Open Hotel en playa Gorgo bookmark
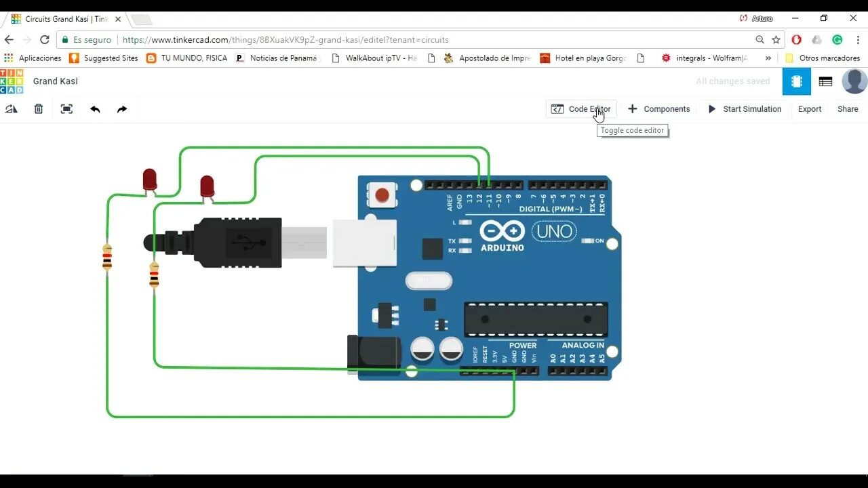868x488 pixels. [583, 58]
